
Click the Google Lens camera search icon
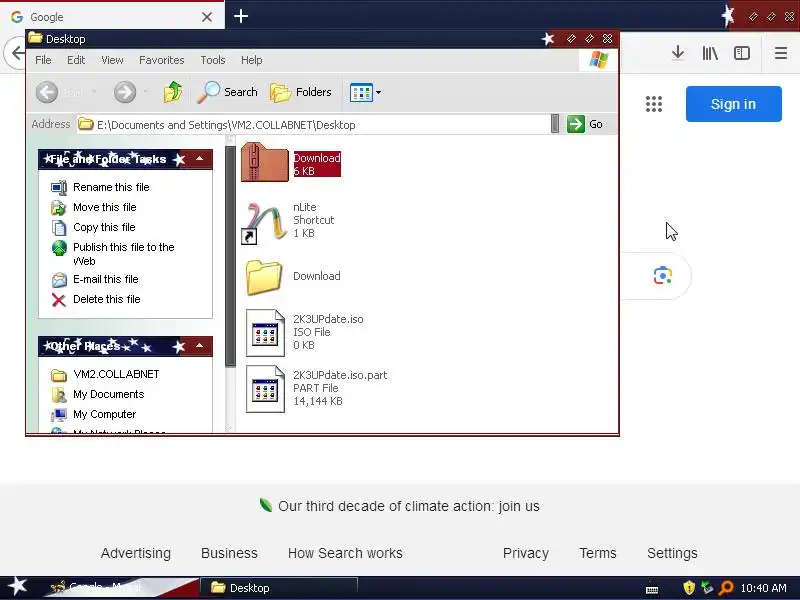(663, 276)
